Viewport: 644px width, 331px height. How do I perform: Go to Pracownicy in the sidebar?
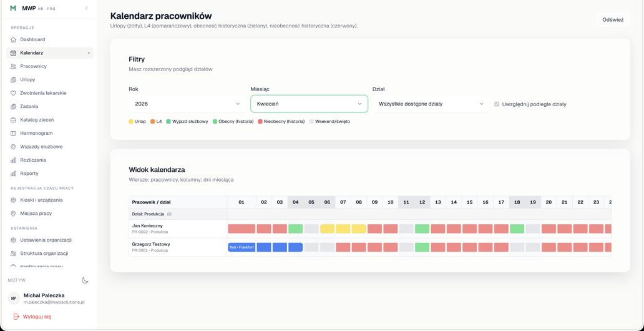(x=50, y=66)
